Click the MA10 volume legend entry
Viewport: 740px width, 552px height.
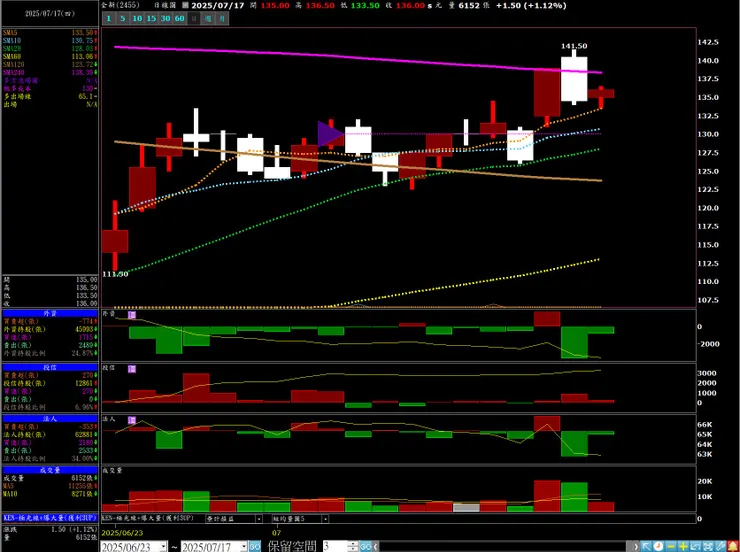tap(50, 494)
